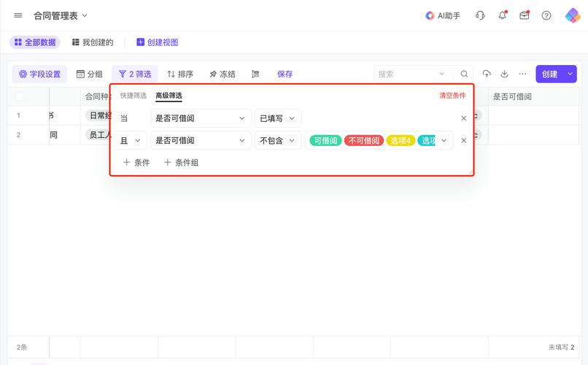The height and width of the screenshot is (365, 588).
Task: Select row number 1
Action: tap(18, 115)
